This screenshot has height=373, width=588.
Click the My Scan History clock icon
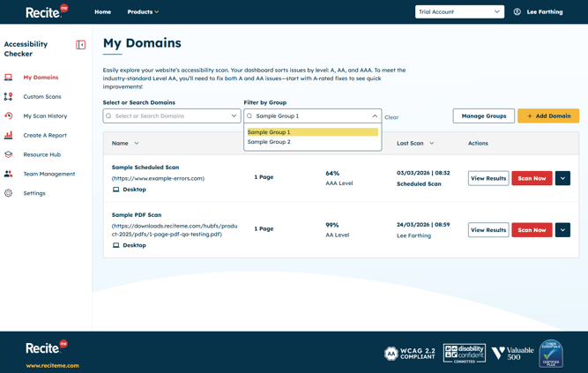pyautogui.click(x=9, y=116)
